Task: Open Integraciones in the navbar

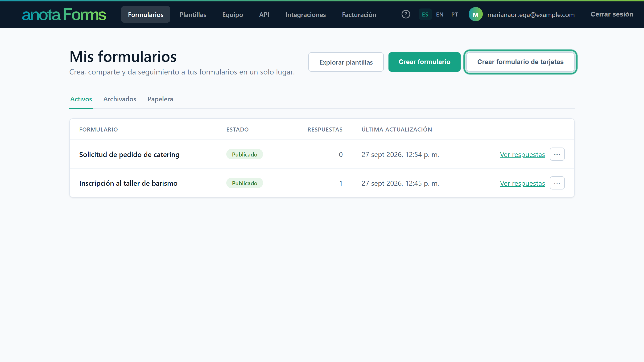Action: [305, 15]
